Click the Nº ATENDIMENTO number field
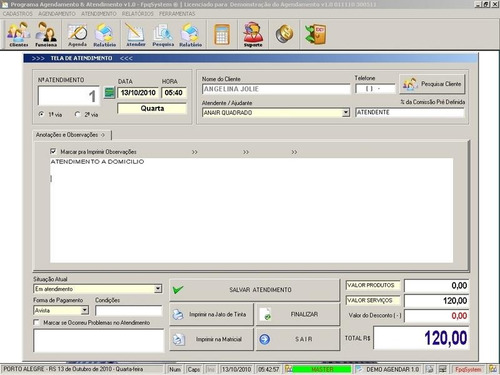Viewport: 500px width, 375px height. (69, 96)
